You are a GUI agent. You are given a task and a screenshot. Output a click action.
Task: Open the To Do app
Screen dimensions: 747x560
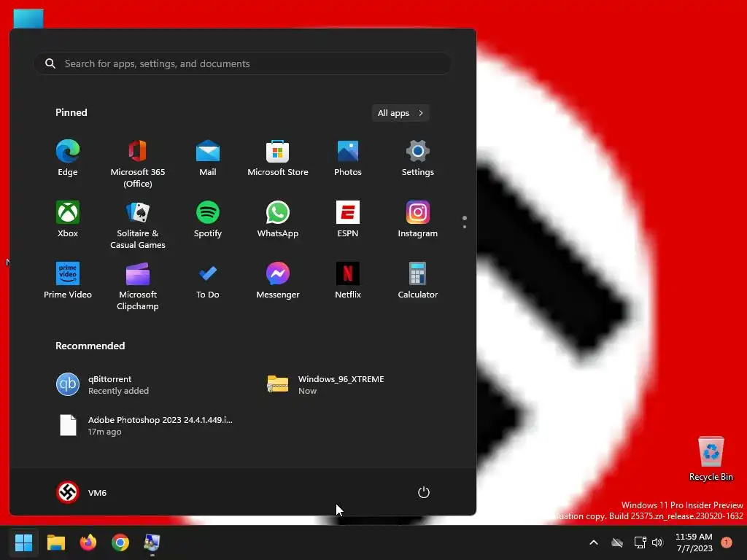coord(208,281)
